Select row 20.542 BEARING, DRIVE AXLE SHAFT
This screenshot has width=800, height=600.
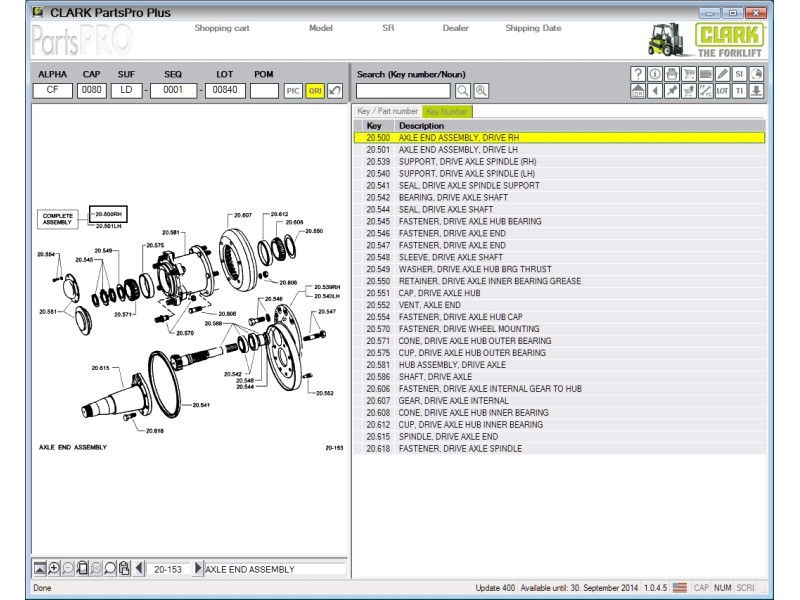coord(559,197)
